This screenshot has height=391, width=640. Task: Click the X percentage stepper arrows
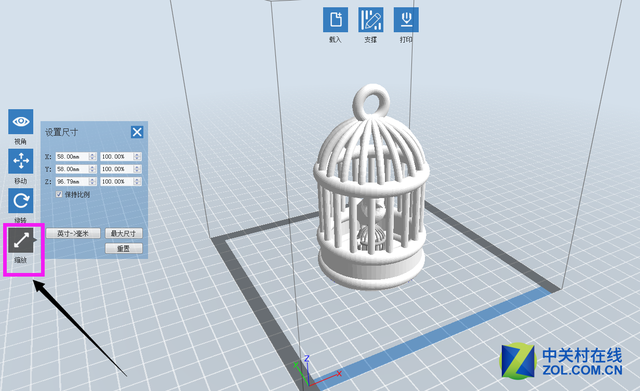click(138, 157)
